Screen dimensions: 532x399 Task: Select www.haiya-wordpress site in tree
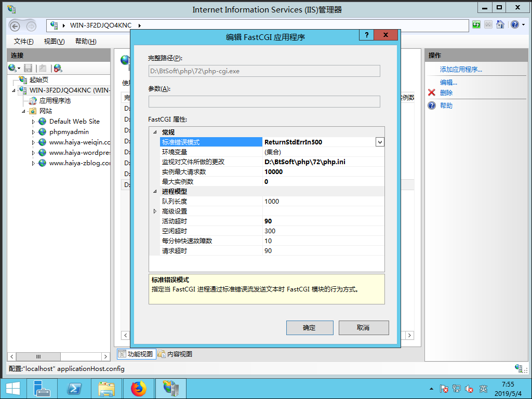(x=79, y=153)
